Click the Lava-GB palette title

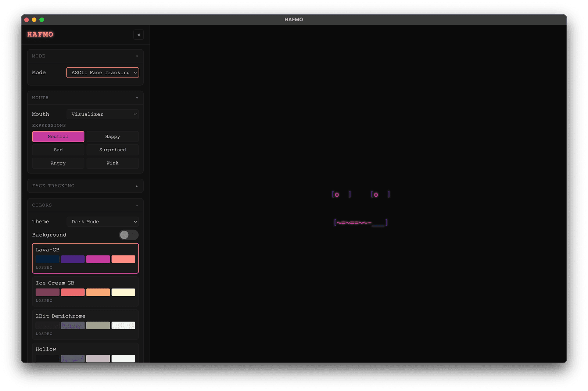click(47, 250)
